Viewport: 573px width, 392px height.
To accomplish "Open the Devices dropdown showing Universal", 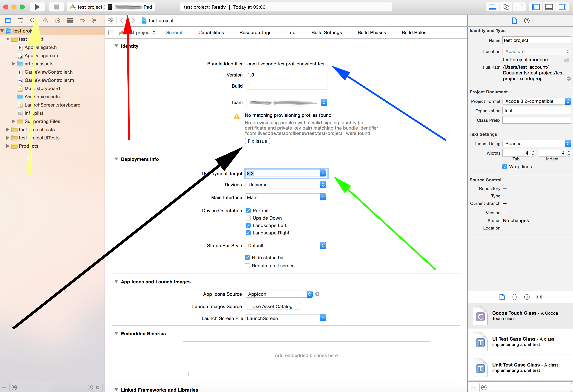I will point(286,185).
